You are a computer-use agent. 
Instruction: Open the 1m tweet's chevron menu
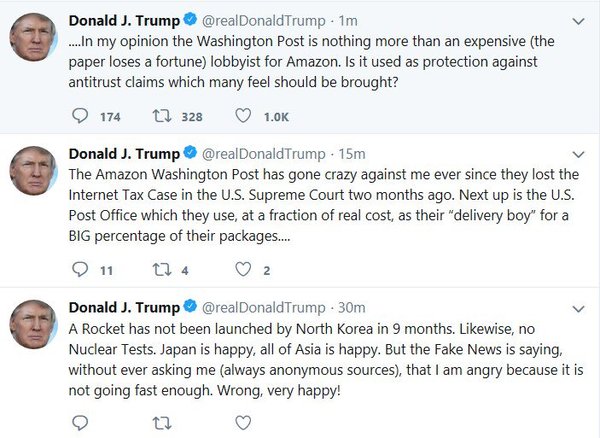point(578,20)
